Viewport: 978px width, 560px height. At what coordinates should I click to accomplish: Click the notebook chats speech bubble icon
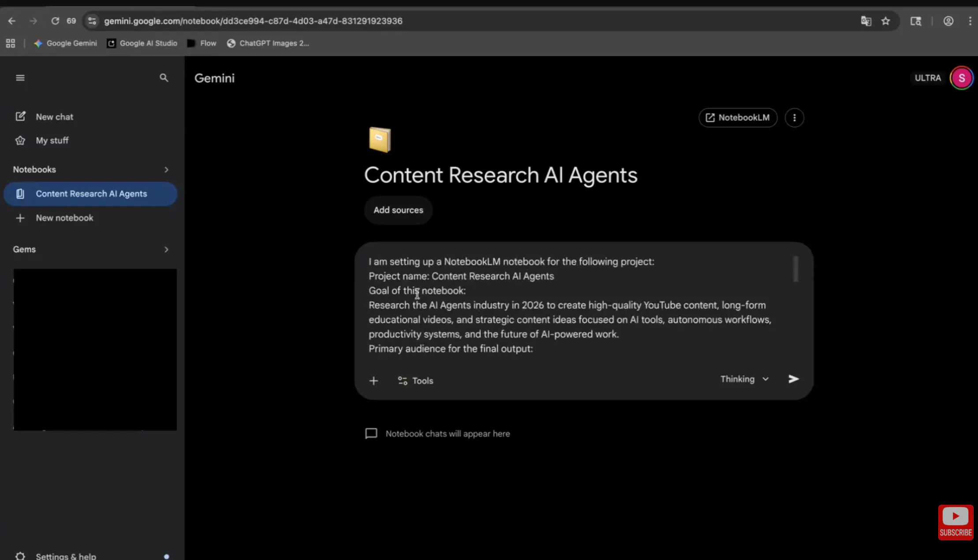[371, 433]
